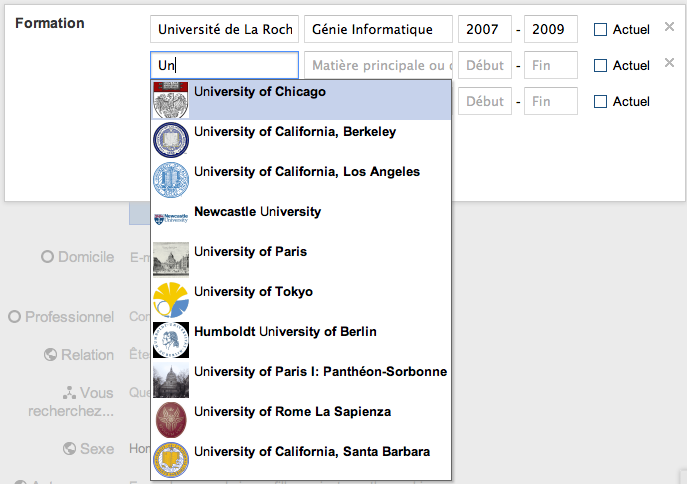The image size is (687, 484).
Task: Click the University of Rome La Sapienza seal
Action: 171,420
